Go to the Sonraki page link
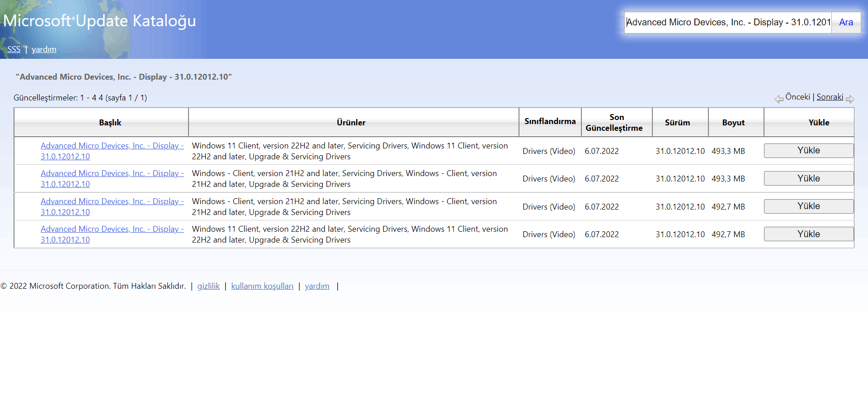 [x=830, y=97]
